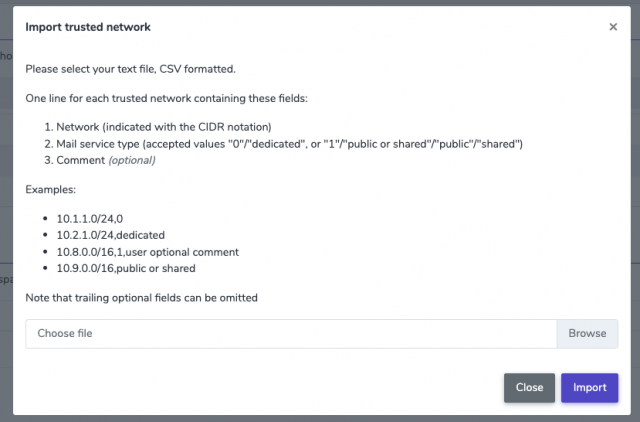Image resolution: width=640 pixels, height=422 pixels.
Task: Select the 10.2.1.0/24,dedicated example line
Action: tap(111, 235)
